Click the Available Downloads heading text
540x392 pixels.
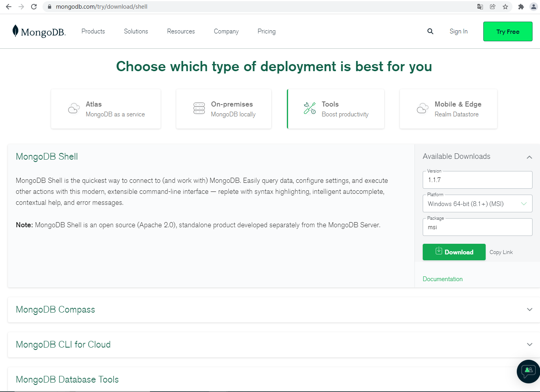pos(457,156)
